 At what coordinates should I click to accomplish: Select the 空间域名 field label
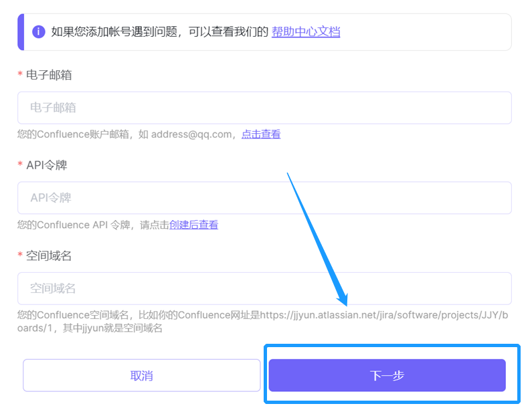point(49,255)
